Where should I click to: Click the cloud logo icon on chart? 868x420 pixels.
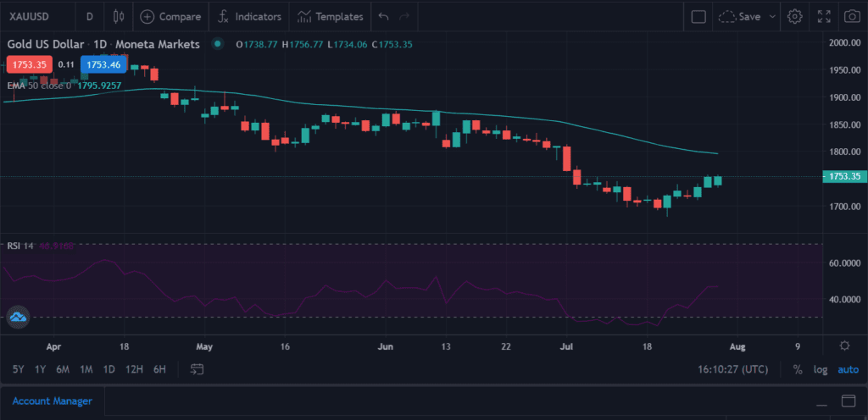click(x=18, y=318)
